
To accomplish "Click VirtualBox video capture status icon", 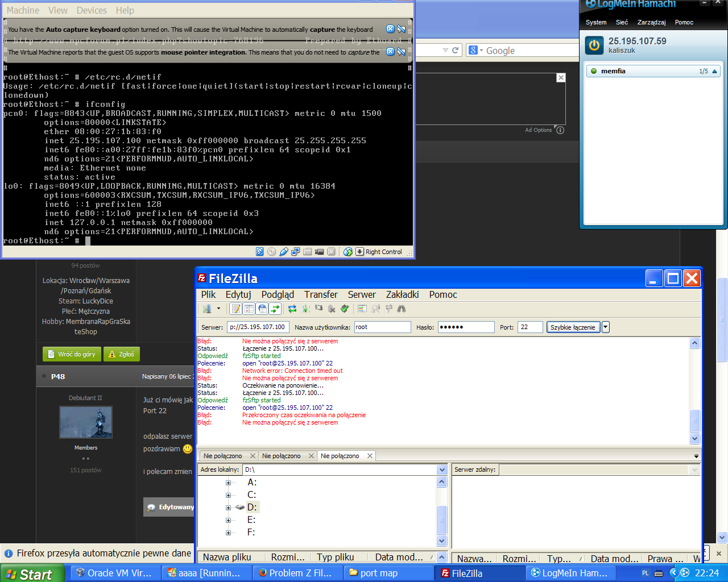I will [x=320, y=252].
